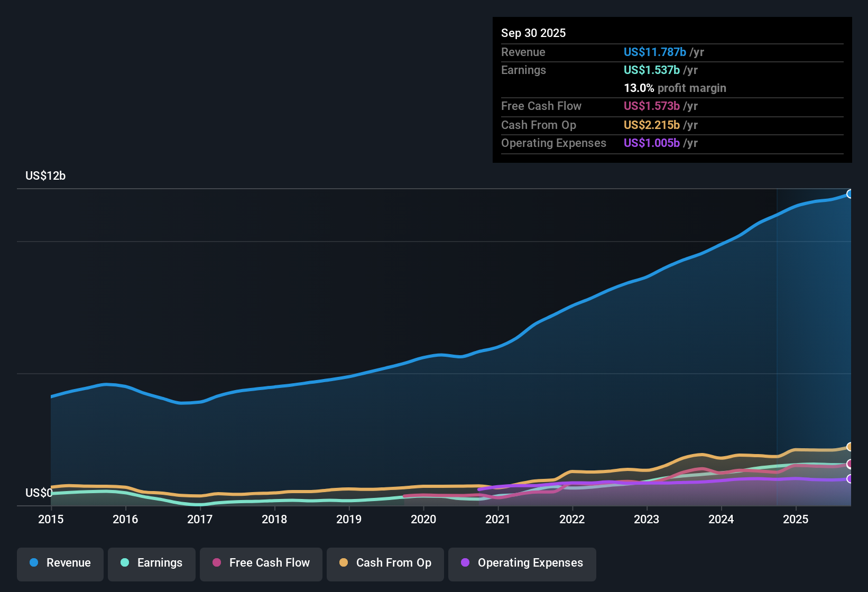Viewport: 868px width, 592px height.
Task: Open the Cash From Op legend filter
Action: coord(385,563)
